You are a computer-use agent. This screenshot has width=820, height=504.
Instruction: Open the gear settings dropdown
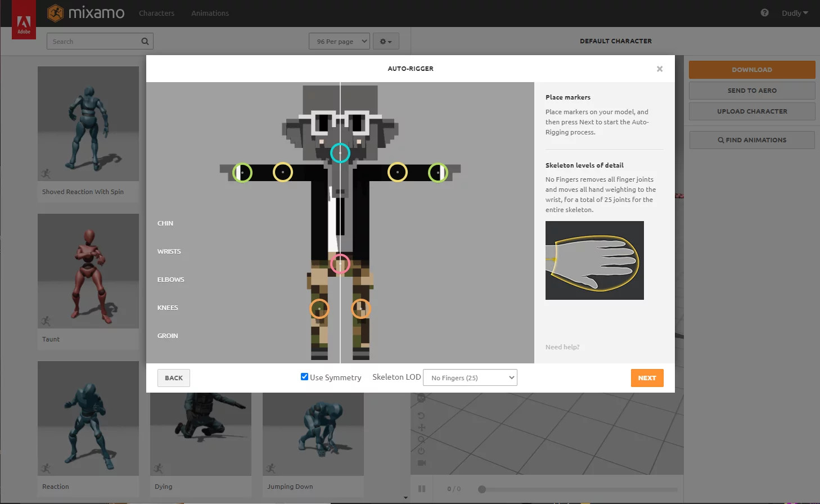(x=386, y=41)
